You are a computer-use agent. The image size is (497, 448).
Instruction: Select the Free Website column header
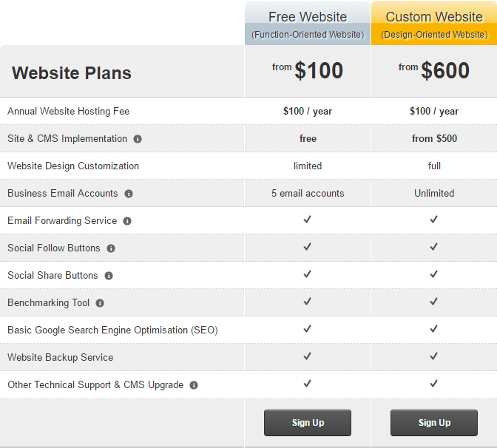308,17
